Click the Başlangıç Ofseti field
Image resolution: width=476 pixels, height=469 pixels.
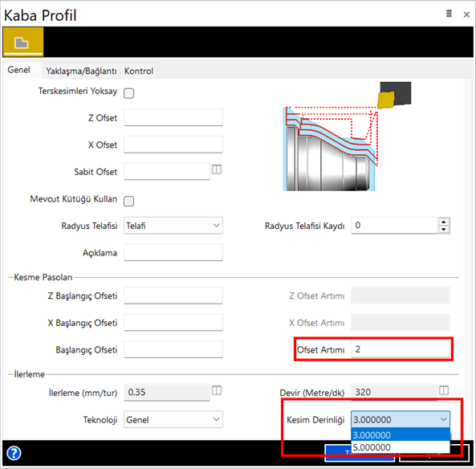click(x=173, y=349)
